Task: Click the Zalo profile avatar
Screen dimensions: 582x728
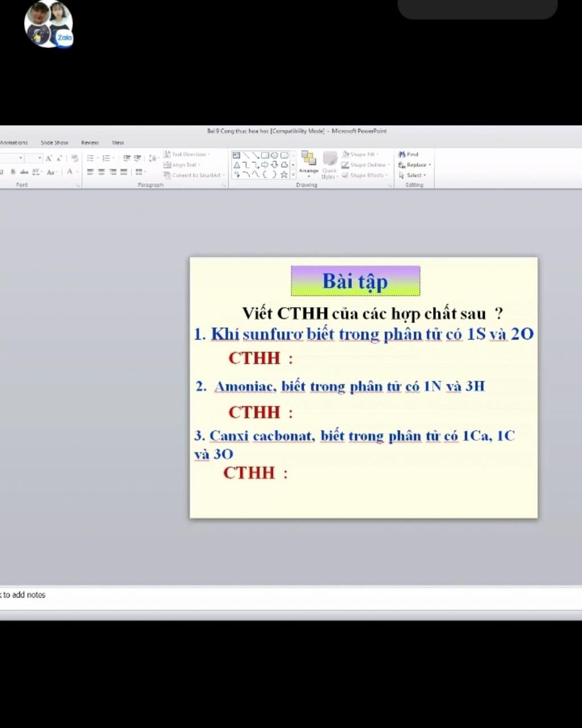Action: (x=48, y=24)
